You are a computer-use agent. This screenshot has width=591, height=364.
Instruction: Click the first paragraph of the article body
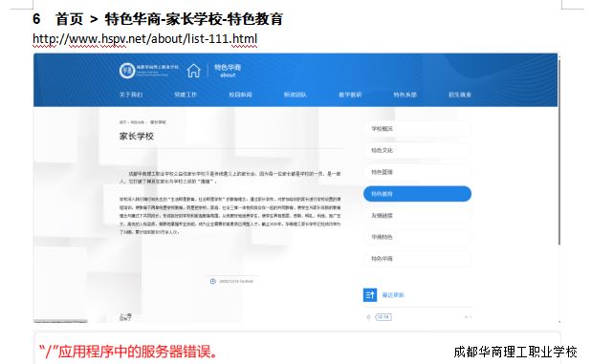coord(230,178)
